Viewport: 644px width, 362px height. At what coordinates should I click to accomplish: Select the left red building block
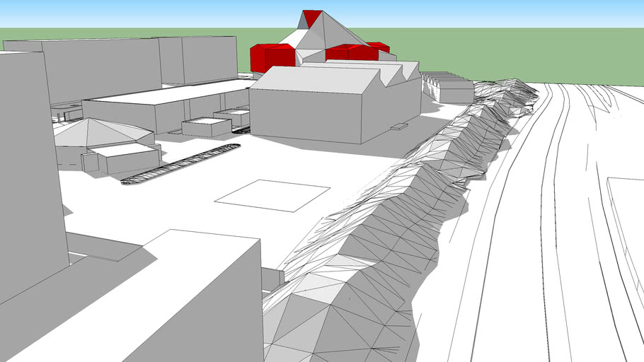(272, 57)
